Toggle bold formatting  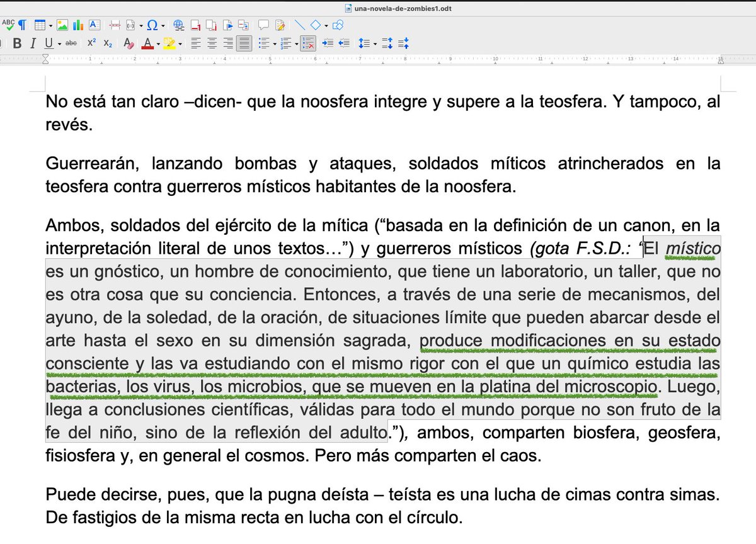17,43
